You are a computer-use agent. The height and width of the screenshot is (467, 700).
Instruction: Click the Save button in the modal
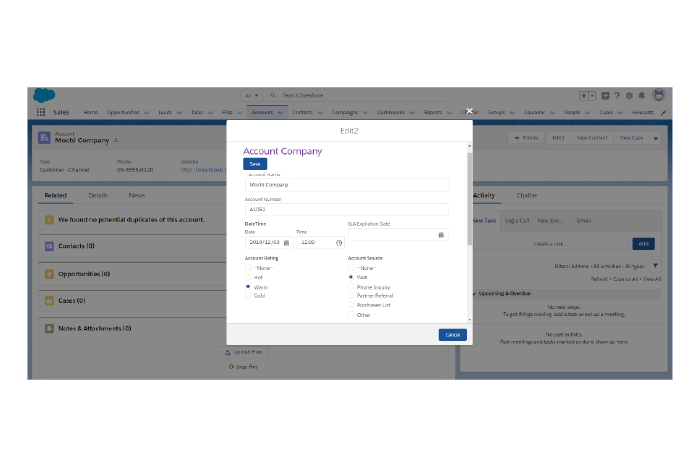255,164
